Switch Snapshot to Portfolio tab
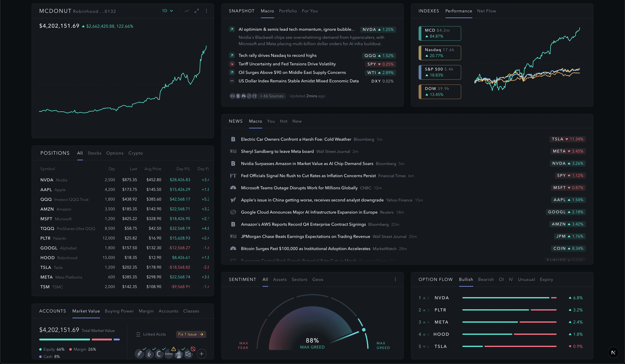Viewport: 625px width, 364px height. (288, 11)
